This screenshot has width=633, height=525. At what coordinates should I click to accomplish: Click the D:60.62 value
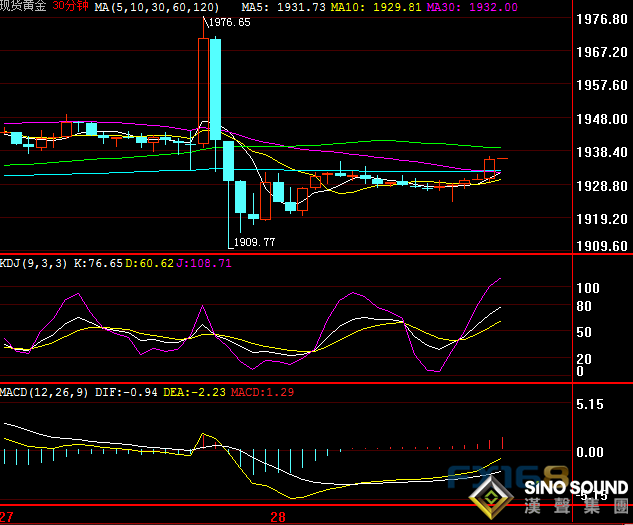[149, 263]
